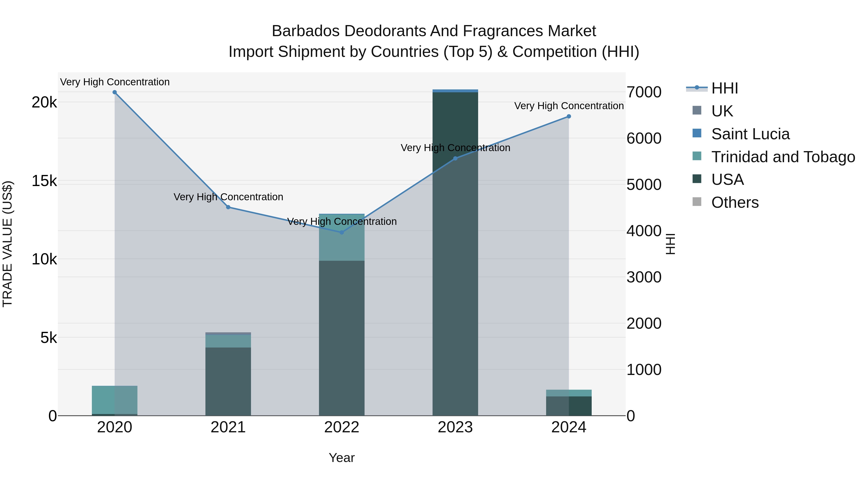868x488 pixels.
Task: Click the 2023 x-axis label
Action: (455, 427)
